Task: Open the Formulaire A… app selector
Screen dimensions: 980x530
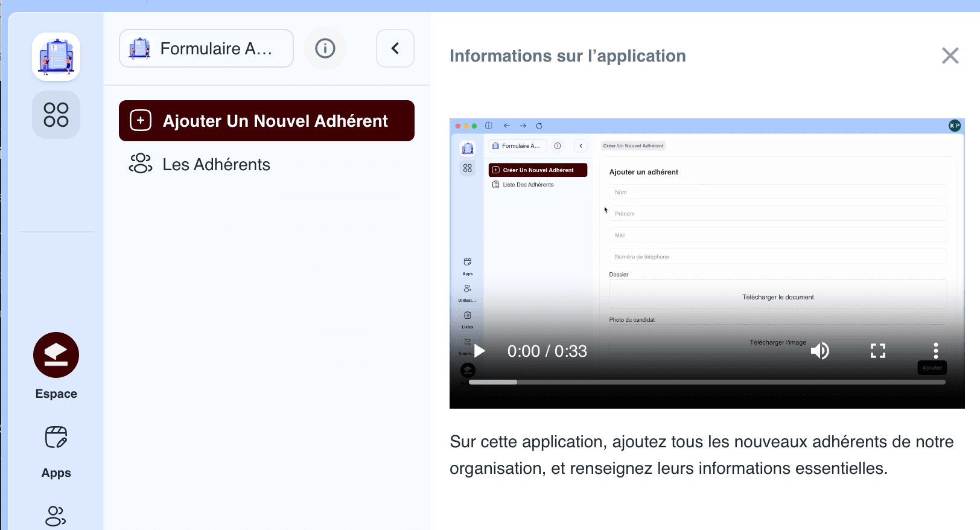Action: point(206,48)
